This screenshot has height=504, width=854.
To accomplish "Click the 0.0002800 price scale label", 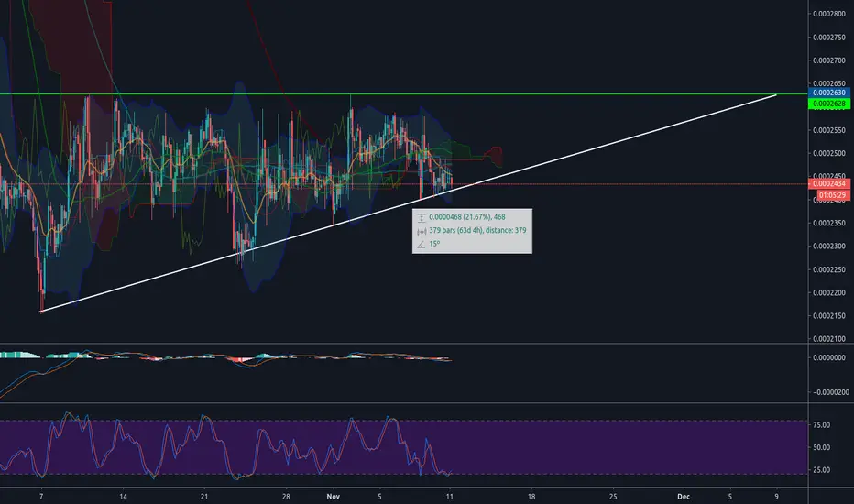I will (x=829, y=14).
